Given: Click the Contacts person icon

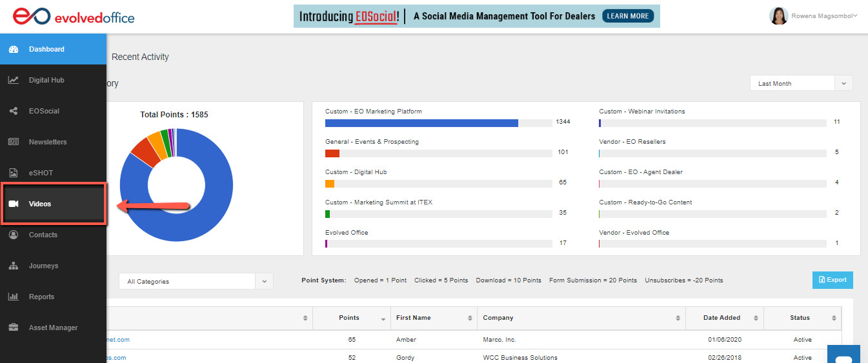Looking at the screenshot, I should [14, 235].
